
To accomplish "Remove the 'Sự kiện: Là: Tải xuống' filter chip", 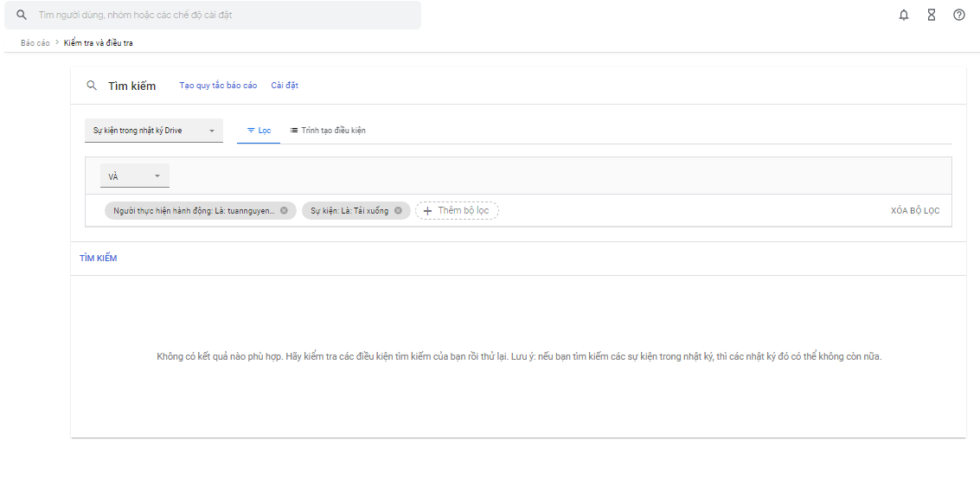I will tap(398, 210).
